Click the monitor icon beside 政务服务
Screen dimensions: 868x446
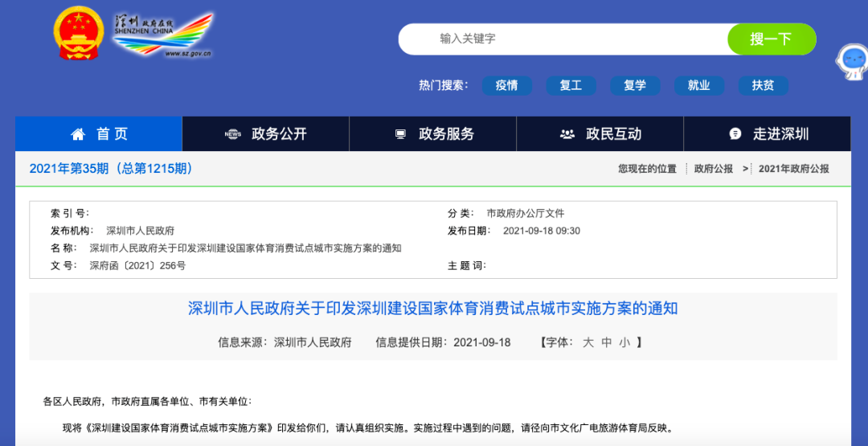[x=401, y=134]
